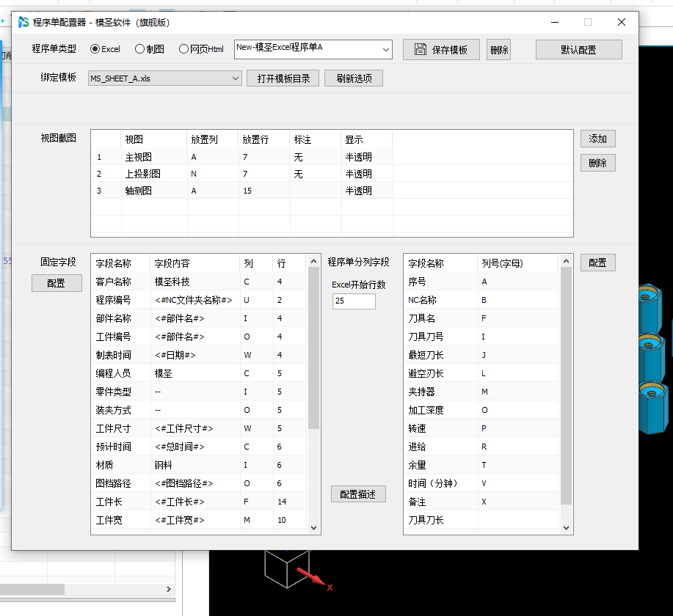Click the 放置行 column header

[x=264, y=139]
